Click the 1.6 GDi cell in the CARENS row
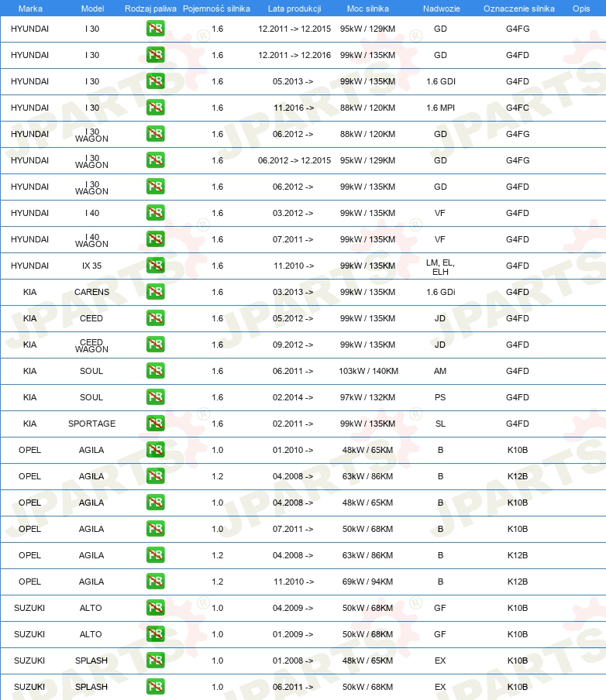This screenshot has height=700, width=606. (x=441, y=292)
